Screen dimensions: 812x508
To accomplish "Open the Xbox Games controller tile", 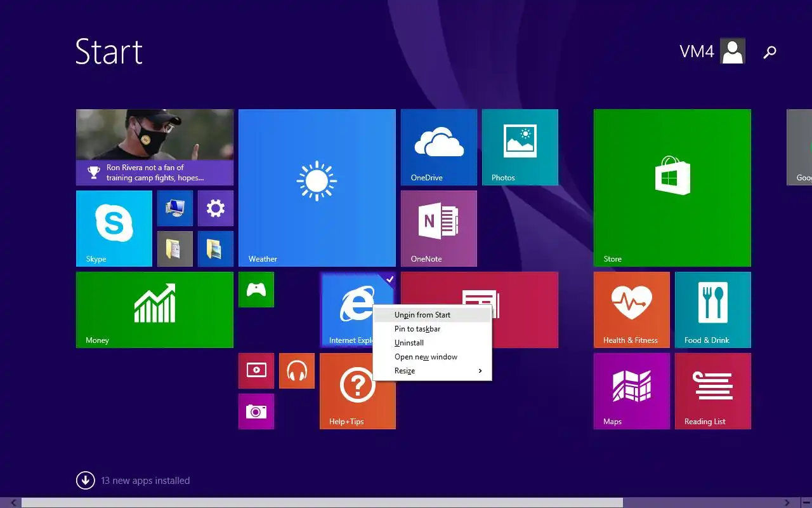I will 256,290.
